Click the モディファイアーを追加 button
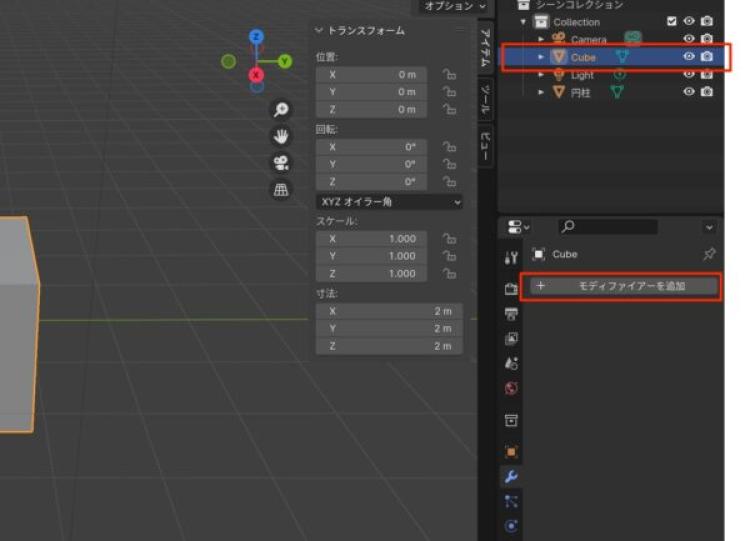Viewport: 750px width, 541px height. click(x=623, y=286)
